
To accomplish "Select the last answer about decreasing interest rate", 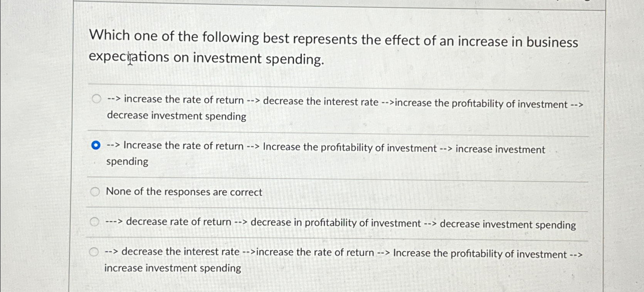I will 95,251.
